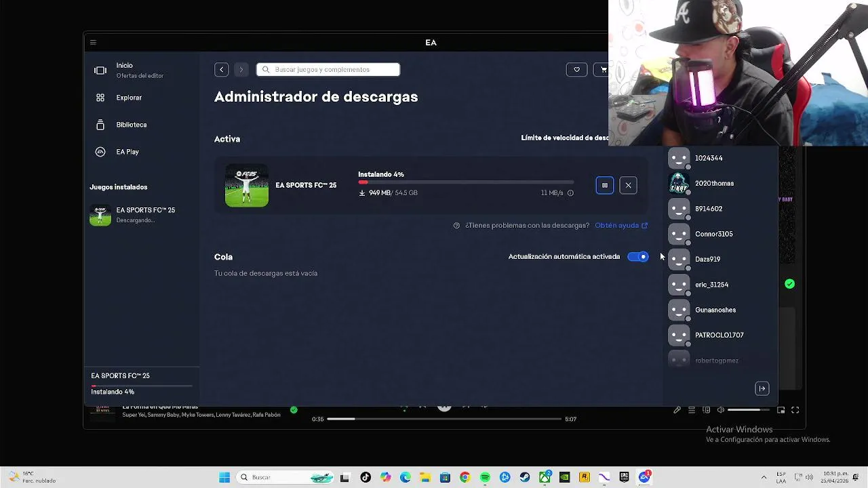Open Spotify mini player icon
The image size is (868, 488).
(x=781, y=410)
